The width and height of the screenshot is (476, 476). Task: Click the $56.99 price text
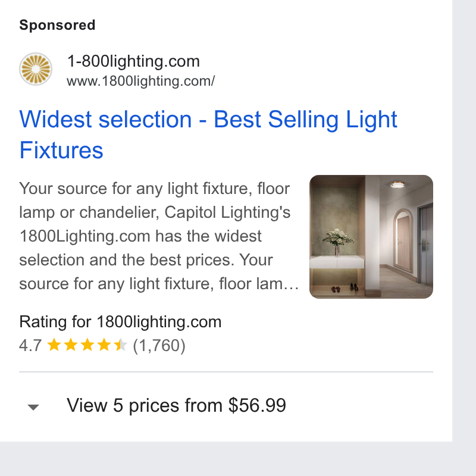click(257, 405)
